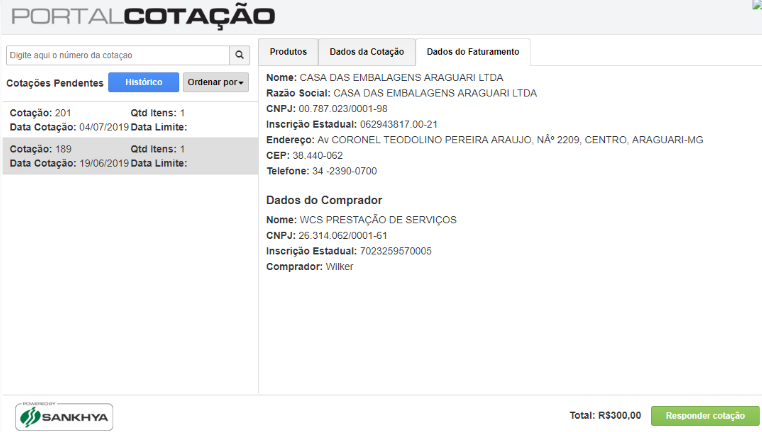The image size is (762, 432).
Task: Click the date 04/07/2019
Action: point(104,127)
